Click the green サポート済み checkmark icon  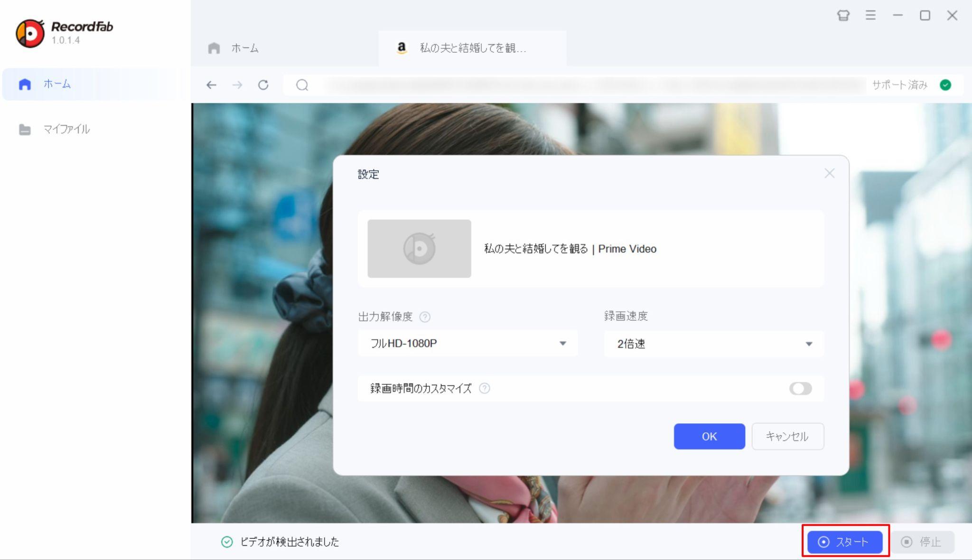tap(945, 85)
